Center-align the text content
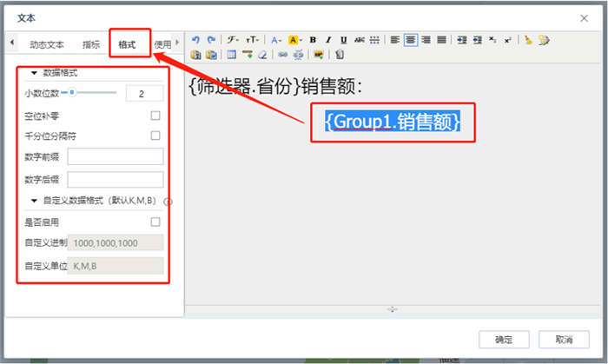The height and width of the screenshot is (364, 608). point(410,40)
